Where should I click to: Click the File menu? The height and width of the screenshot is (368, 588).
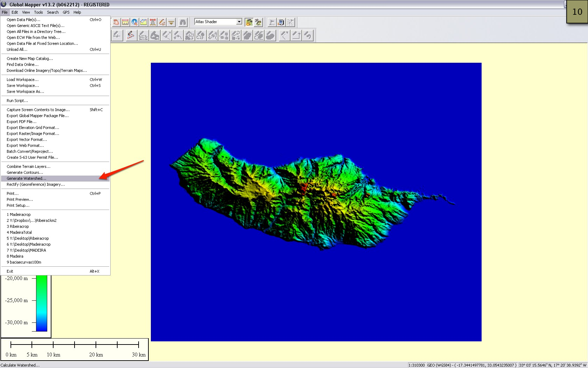click(x=5, y=12)
